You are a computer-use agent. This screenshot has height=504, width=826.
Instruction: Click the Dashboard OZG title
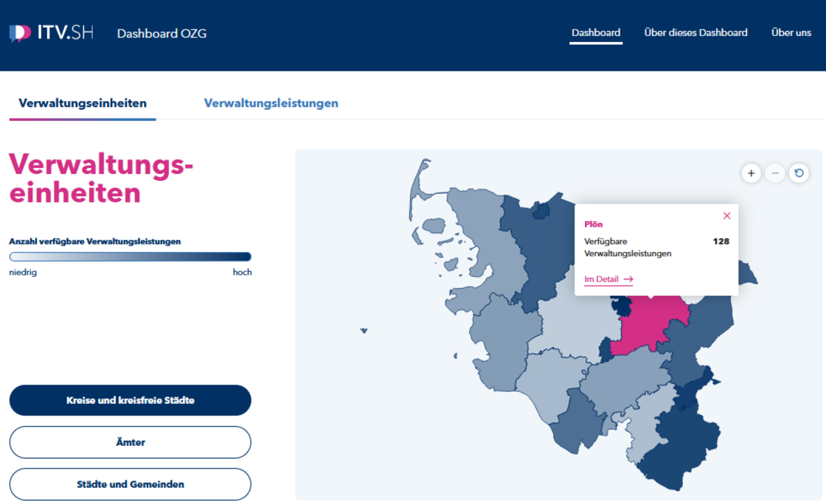click(x=162, y=33)
